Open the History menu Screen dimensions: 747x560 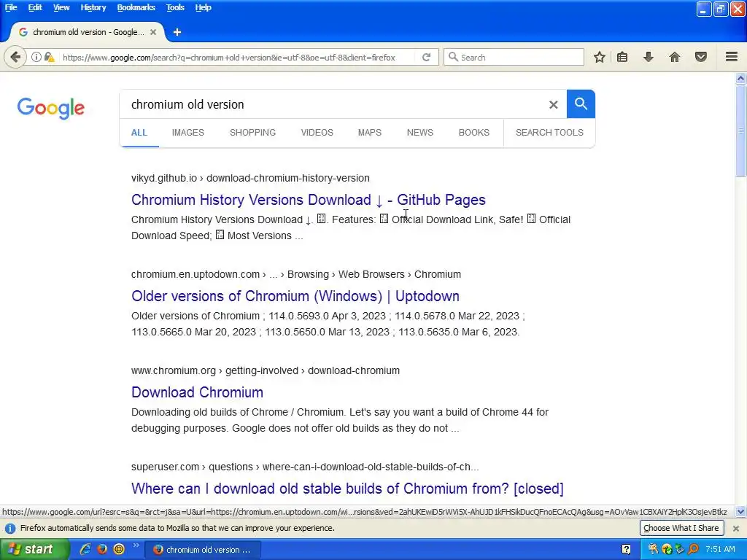click(93, 7)
